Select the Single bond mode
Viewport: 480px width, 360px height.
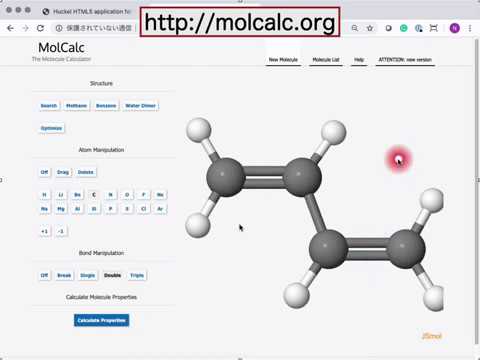click(88, 275)
